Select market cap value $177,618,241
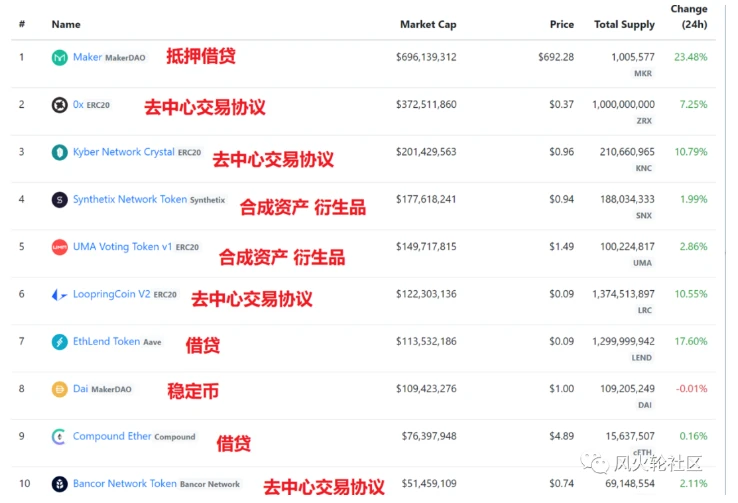 pos(426,200)
